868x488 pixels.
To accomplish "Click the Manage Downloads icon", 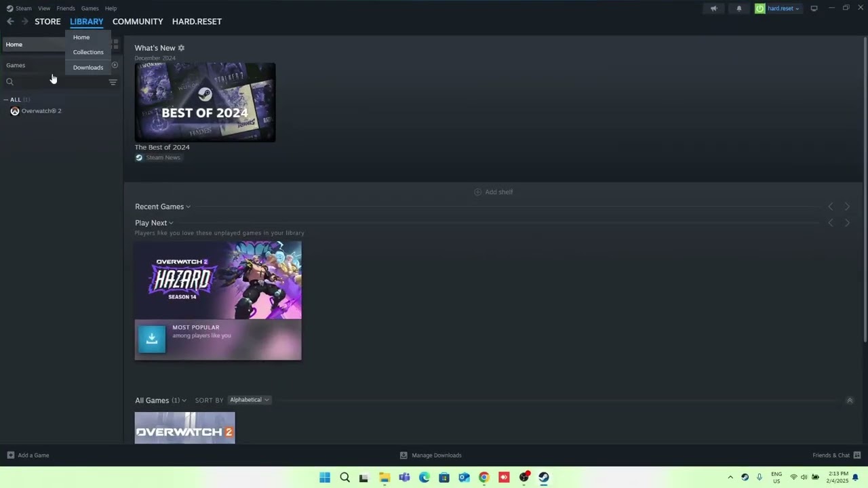I will coord(403,455).
